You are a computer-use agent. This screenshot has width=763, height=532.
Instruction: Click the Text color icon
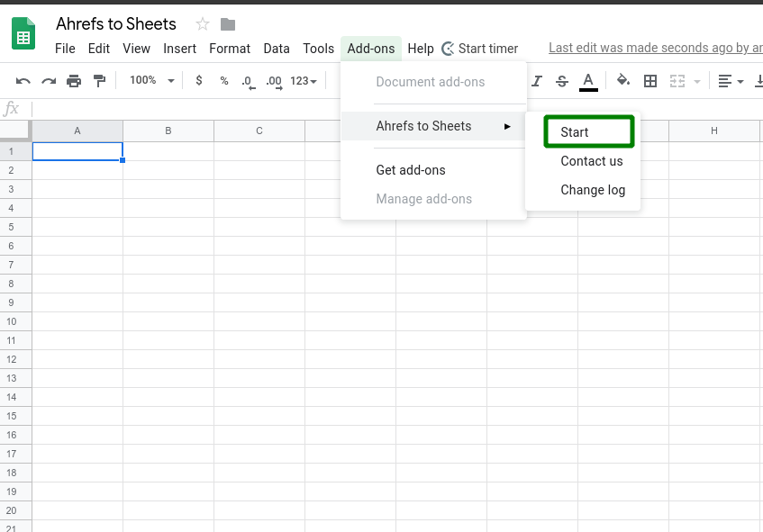588,80
